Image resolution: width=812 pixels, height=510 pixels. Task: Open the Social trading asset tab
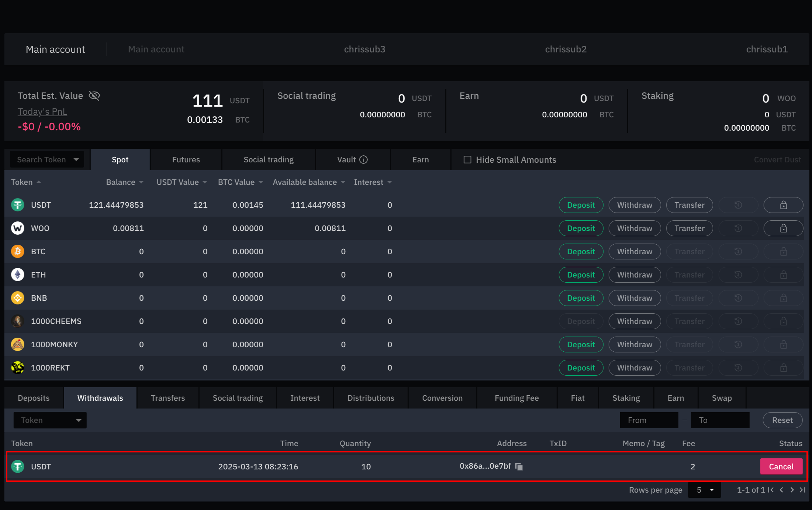[x=269, y=160]
